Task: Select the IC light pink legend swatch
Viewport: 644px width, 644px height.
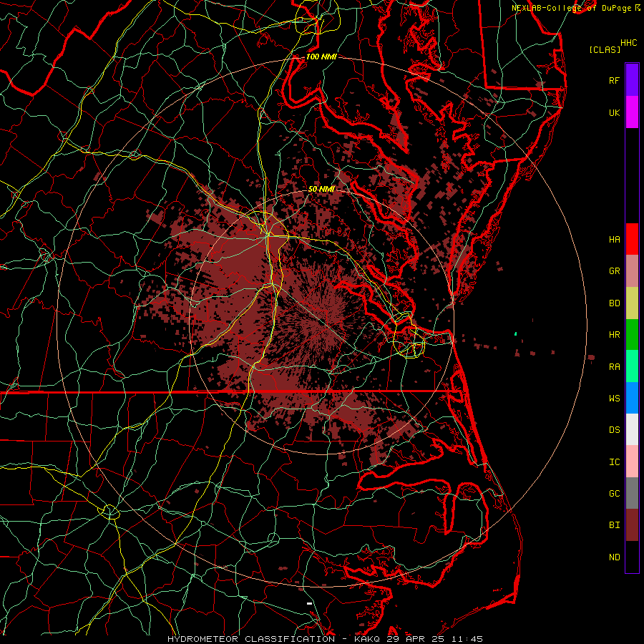Action: coord(632,462)
